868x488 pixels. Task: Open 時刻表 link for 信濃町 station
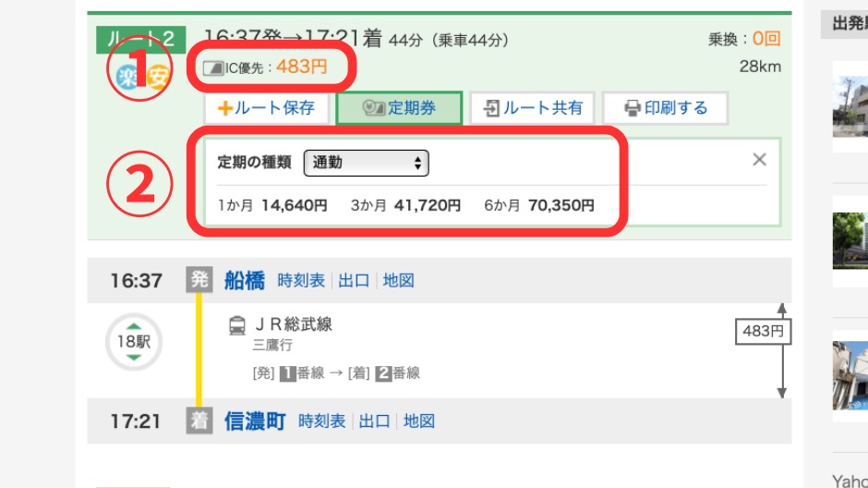[x=321, y=421]
